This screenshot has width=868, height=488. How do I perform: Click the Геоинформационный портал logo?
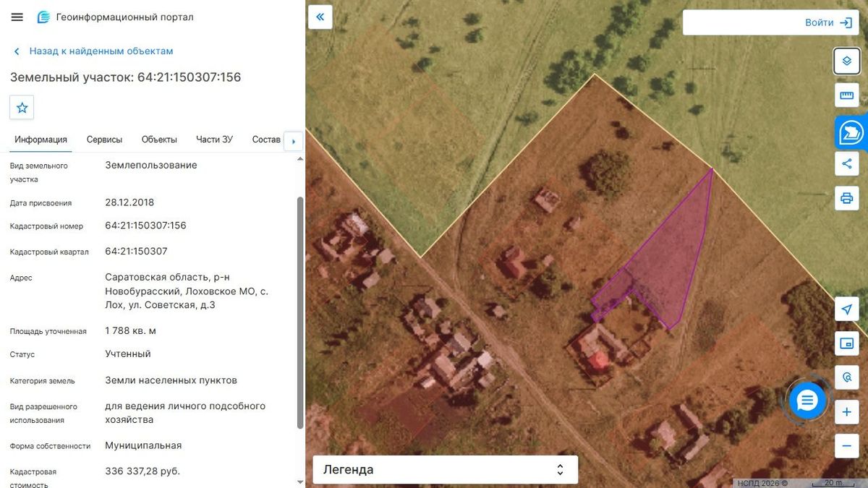(x=116, y=17)
